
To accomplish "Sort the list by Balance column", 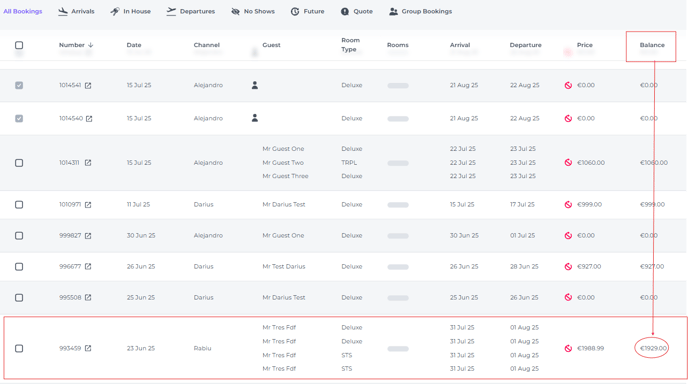I will [x=652, y=45].
